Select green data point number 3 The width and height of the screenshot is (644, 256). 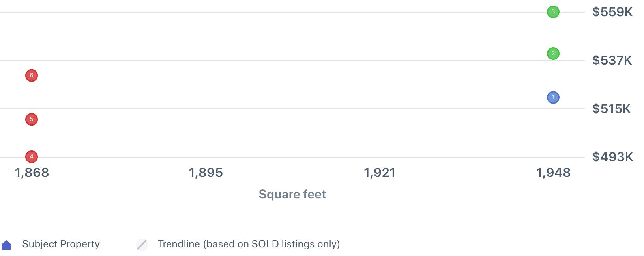pos(553,12)
